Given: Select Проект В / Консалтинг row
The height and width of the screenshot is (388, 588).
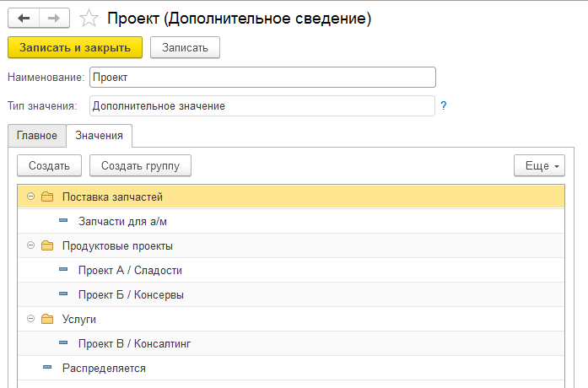Looking at the screenshot, I should click(291, 343).
